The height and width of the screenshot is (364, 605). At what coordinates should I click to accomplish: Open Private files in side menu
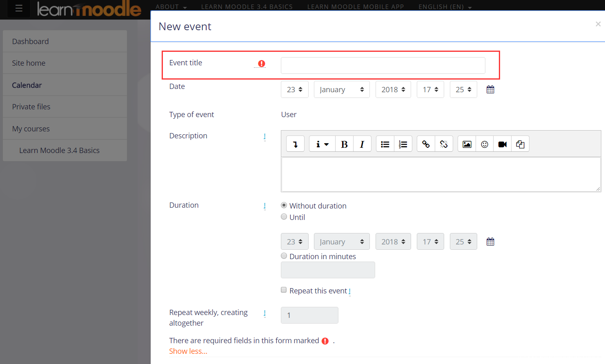coord(65,107)
